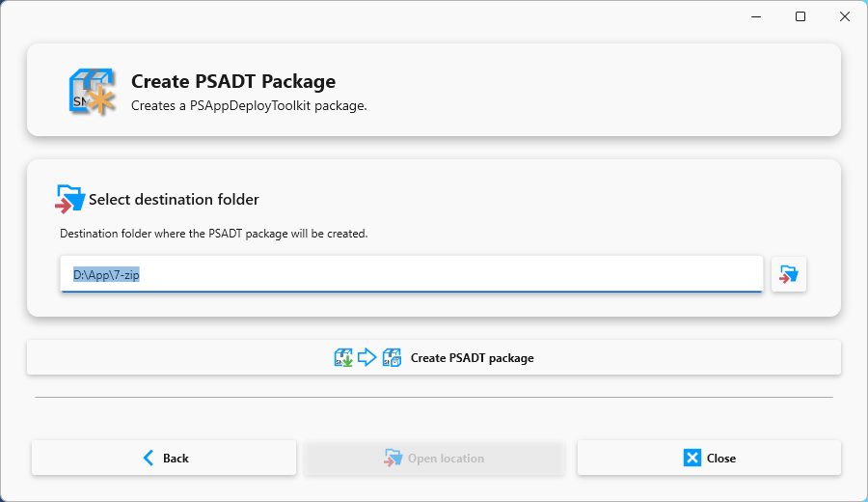Maximize the wizard window
868x502 pixels.
point(800,16)
